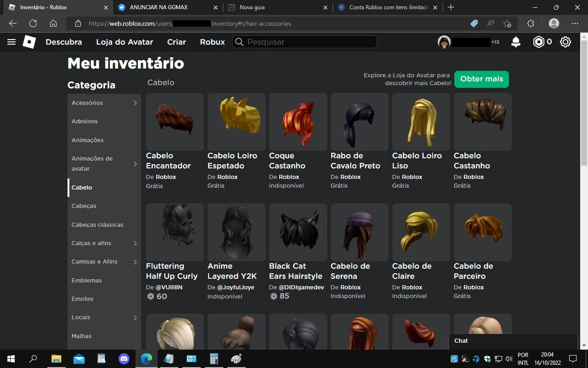The width and height of the screenshot is (588, 368).
Task: Open the Criar menu item
Action: [176, 42]
